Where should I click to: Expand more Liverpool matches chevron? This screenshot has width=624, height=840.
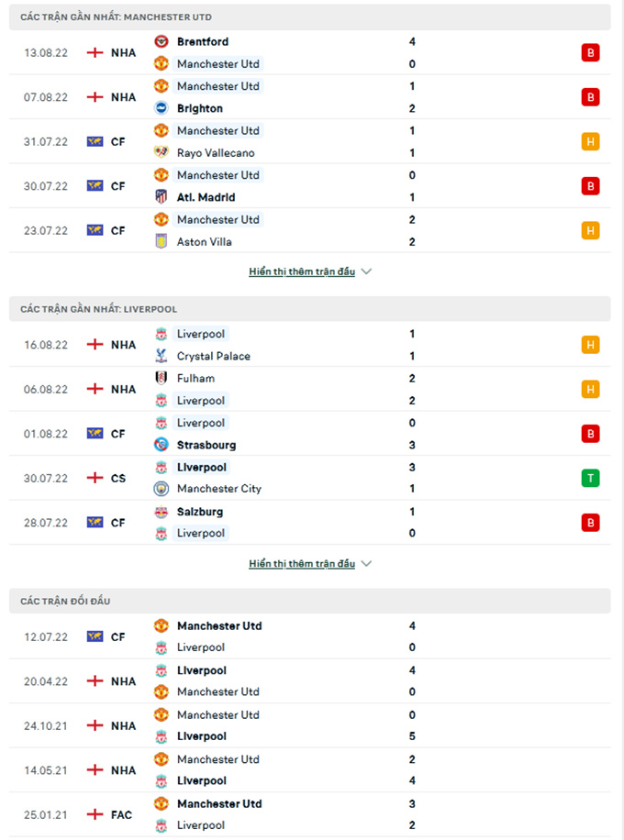point(367,564)
